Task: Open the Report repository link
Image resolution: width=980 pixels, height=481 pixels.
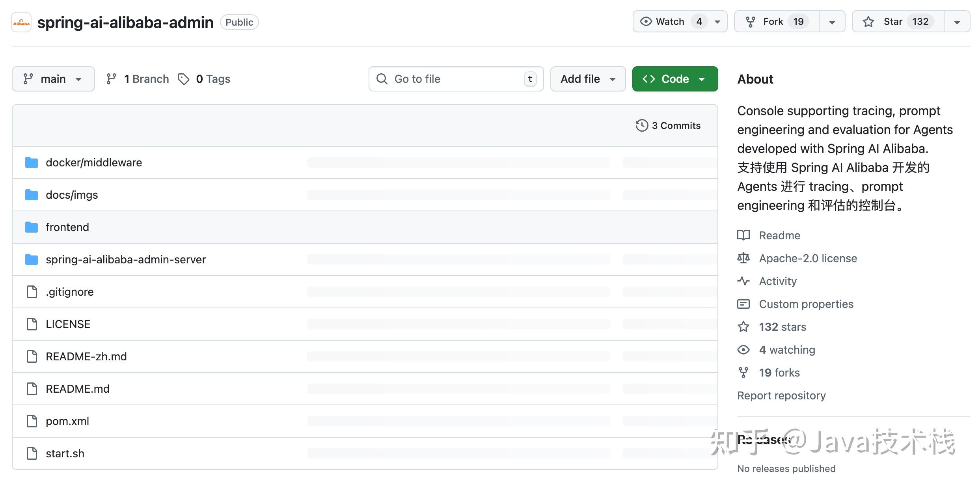Action: [781, 395]
